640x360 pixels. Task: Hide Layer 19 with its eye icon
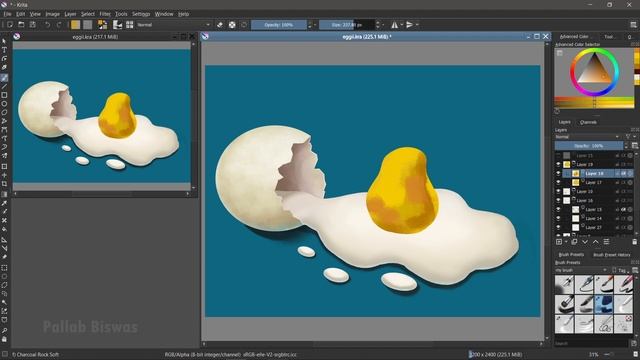pyautogui.click(x=558, y=164)
